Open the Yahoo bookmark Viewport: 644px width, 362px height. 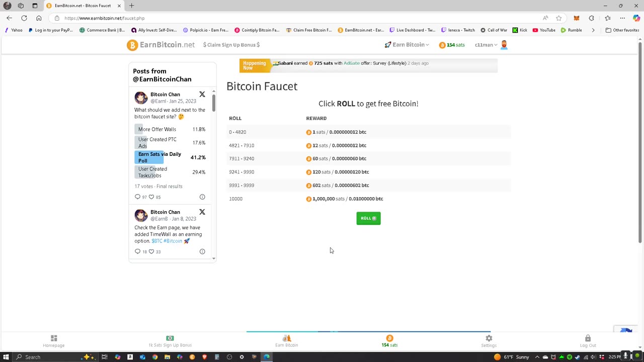pos(14,30)
